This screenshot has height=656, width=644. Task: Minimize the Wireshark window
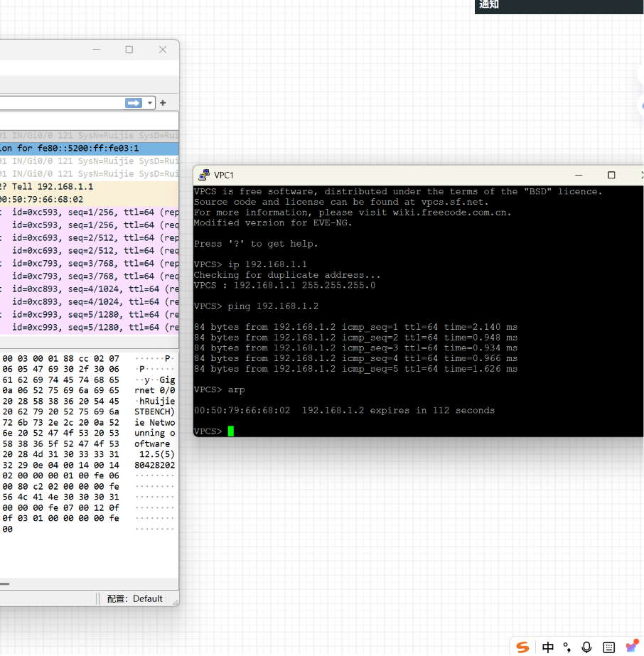point(97,50)
